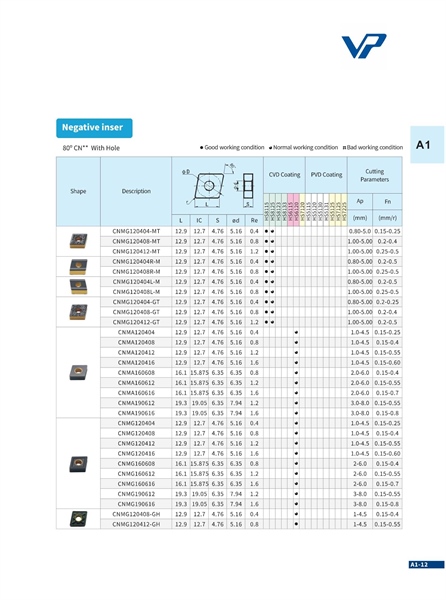The width and height of the screenshot is (446, 600).
Task: Click the CNMA series insert image
Action: (78, 372)
